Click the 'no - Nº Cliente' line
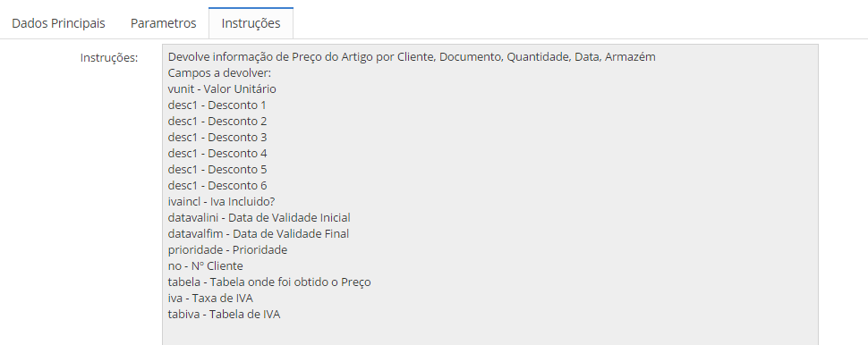The height and width of the screenshot is (345, 868). [x=205, y=265]
